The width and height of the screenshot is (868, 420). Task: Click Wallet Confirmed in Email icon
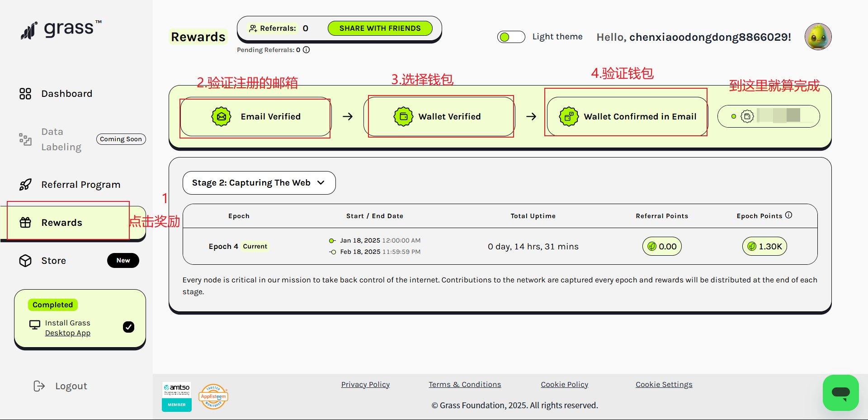569,116
